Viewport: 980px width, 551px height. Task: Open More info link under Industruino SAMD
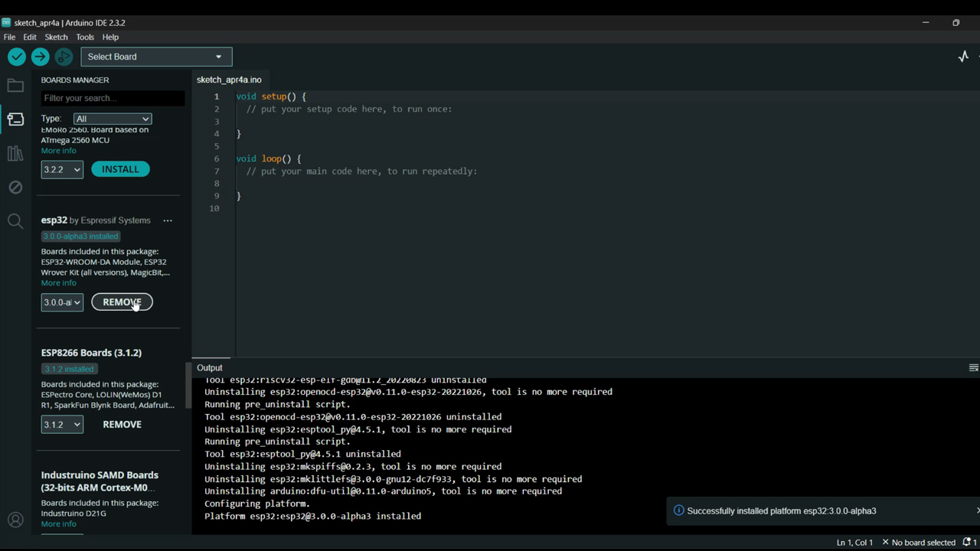pyautogui.click(x=59, y=524)
